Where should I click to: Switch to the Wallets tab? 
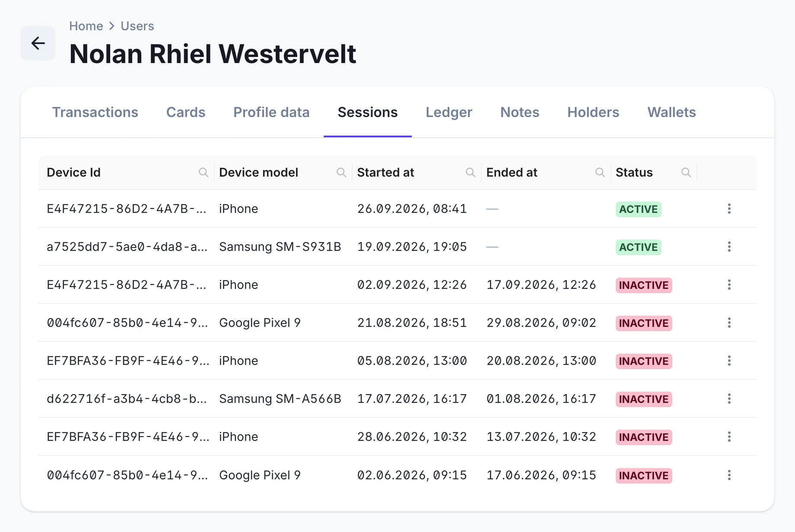671,112
